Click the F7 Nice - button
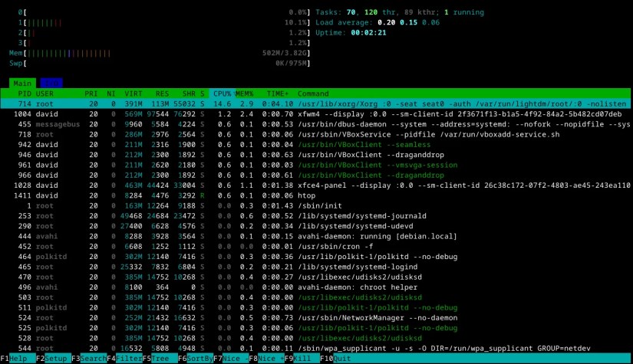This screenshot has width=633, height=364. [231, 359]
